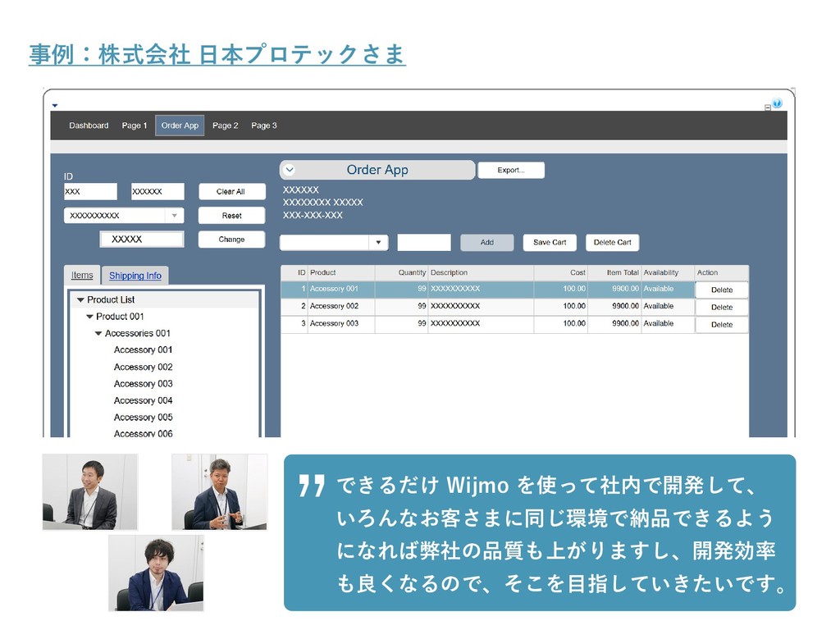This screenshot has height=630, width=840.
Task: Select the Accessory 003 cell in the grid
Action: coord(340,323)
